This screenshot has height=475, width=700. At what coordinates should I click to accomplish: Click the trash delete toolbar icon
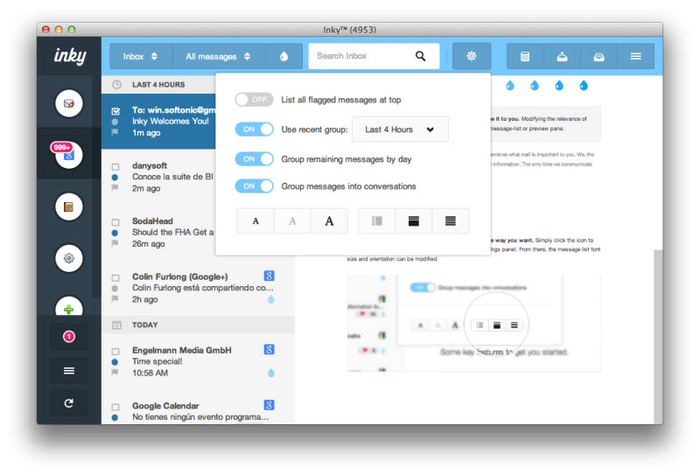point(525,56)
